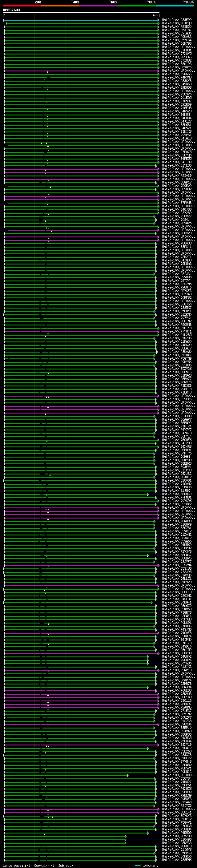Click label UniRef100_Q8C113
Screen dimensions: 197x868
[177, 701]
